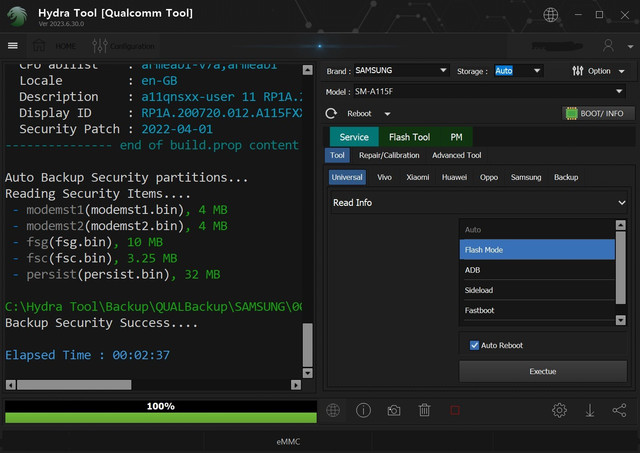This screenshot has height=453, width=640.
Task: Click the HOME building icon
Action: 39,45
